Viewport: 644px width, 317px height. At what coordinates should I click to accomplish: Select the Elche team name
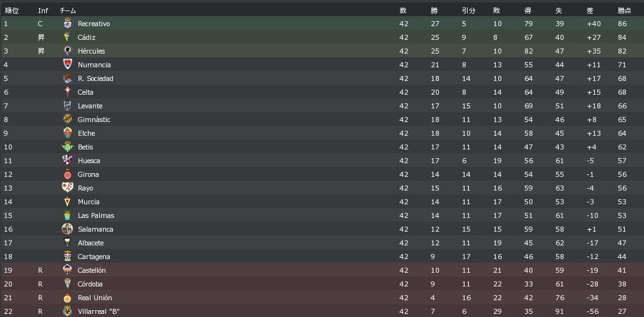86,133
